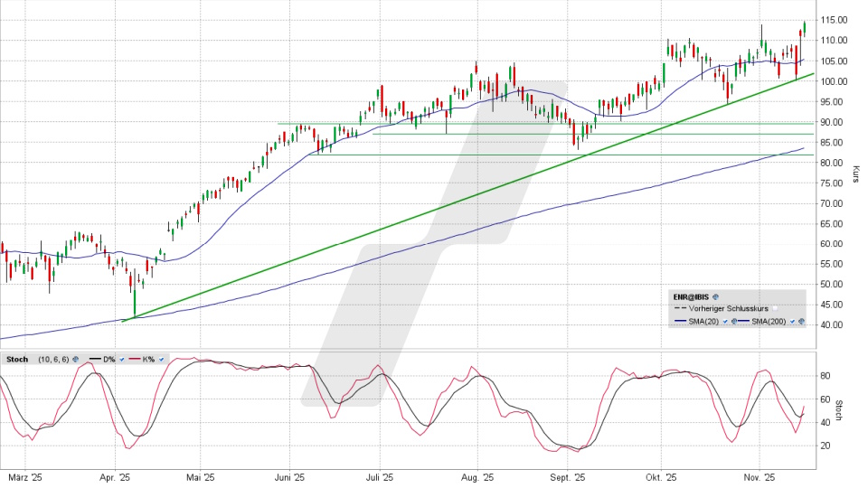Click the SMA(20) settings gear icon
The width and height of the screenshot is (868, 488).
[x=734, y=321]
